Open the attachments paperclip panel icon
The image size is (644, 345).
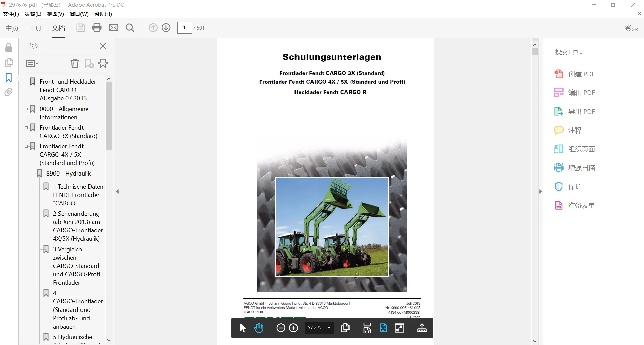pos(9,92)
